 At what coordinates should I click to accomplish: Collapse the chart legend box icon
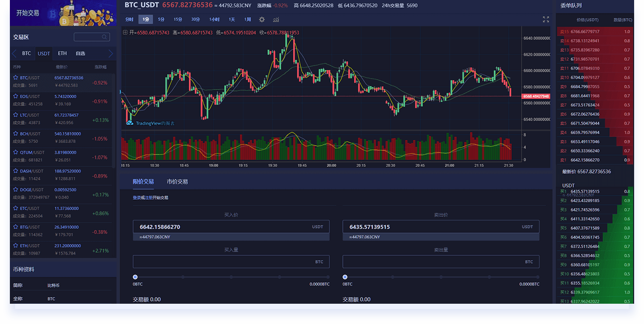[125, 32]
